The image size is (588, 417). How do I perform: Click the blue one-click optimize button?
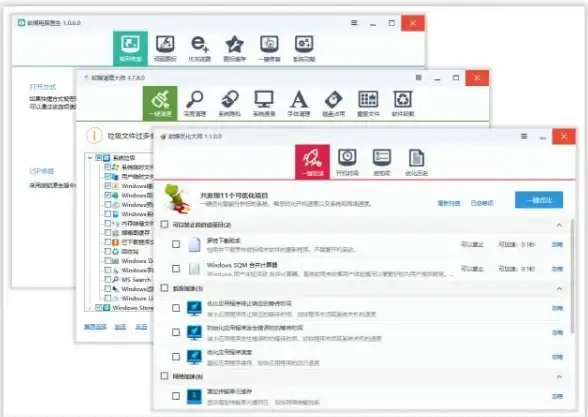click(539, 200)
